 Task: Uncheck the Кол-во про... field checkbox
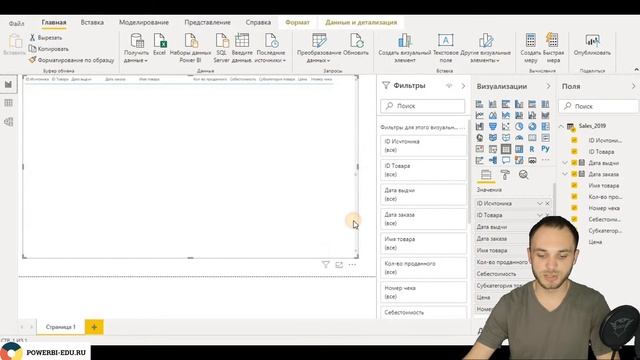(574, 197)
